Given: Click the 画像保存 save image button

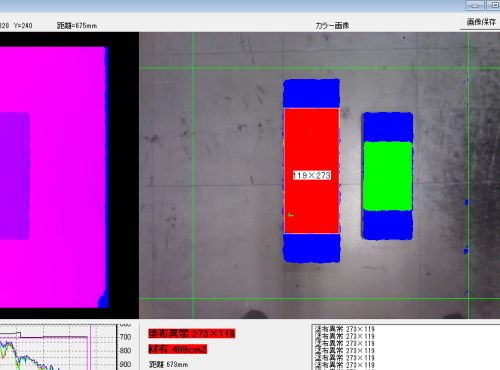Looking at the screenshot, I should pos(480,22).
